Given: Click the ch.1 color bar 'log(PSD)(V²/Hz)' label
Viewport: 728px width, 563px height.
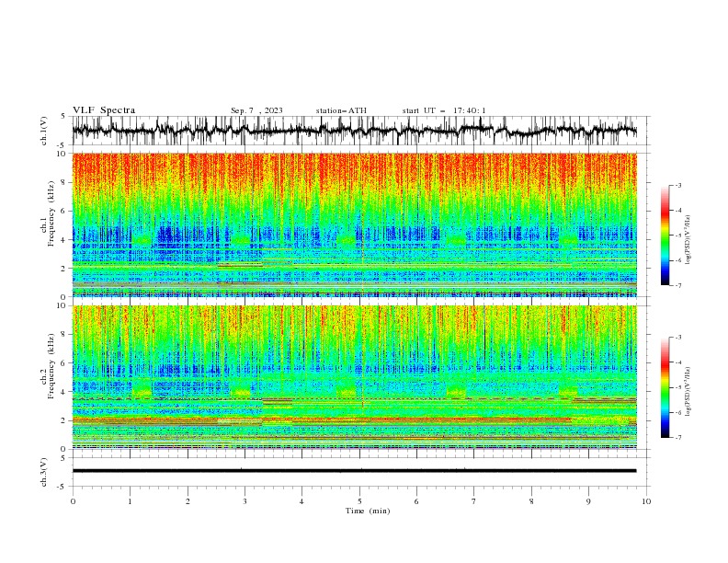Looking at the screenshot, I should (688, 240).
